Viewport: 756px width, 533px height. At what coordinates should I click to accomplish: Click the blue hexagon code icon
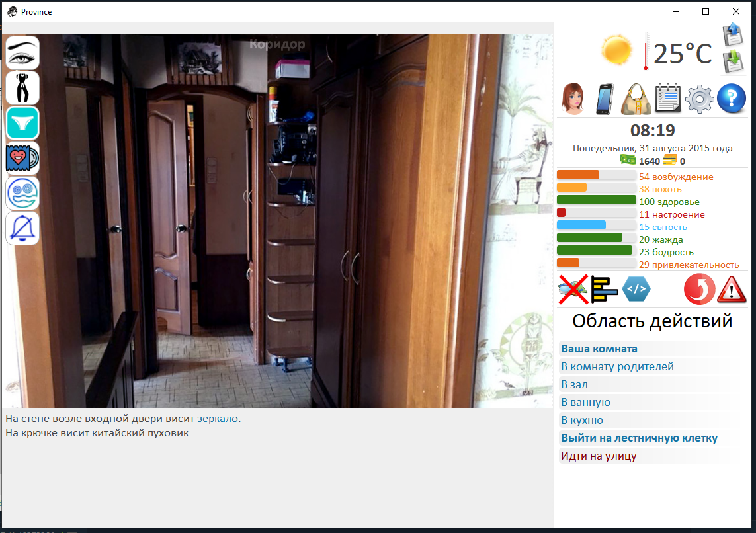636,289
